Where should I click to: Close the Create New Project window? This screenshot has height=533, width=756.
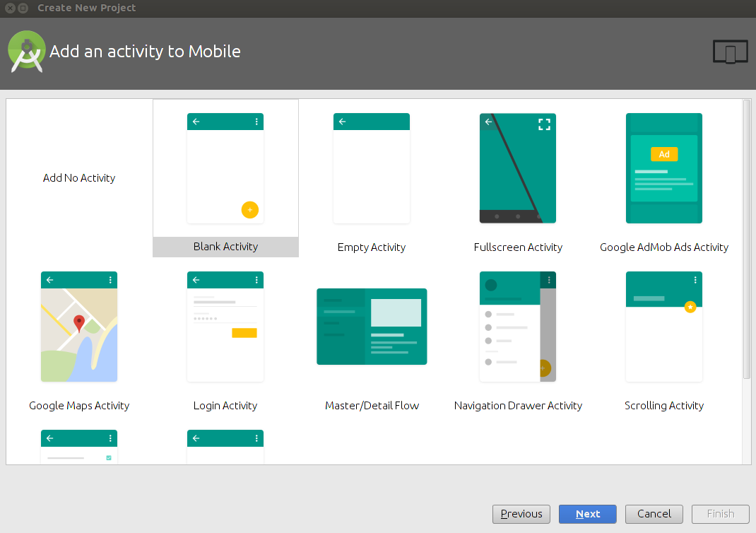9,8
